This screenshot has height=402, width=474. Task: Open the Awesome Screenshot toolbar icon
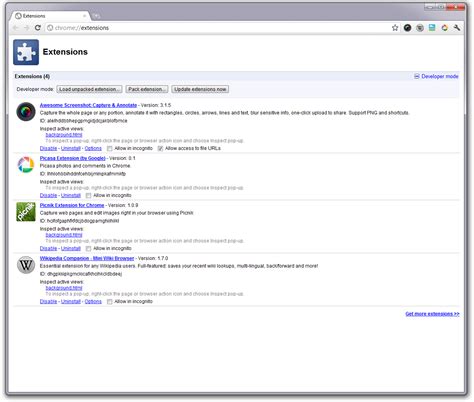point(407,28)
